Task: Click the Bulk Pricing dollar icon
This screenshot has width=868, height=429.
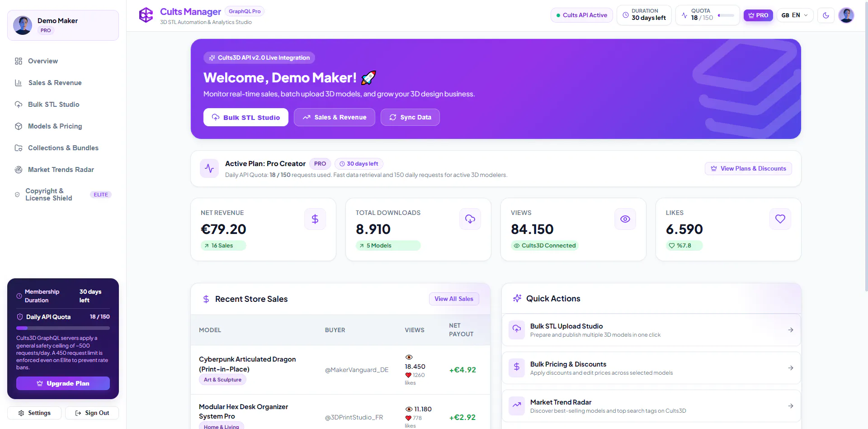Action: point(517,367)
